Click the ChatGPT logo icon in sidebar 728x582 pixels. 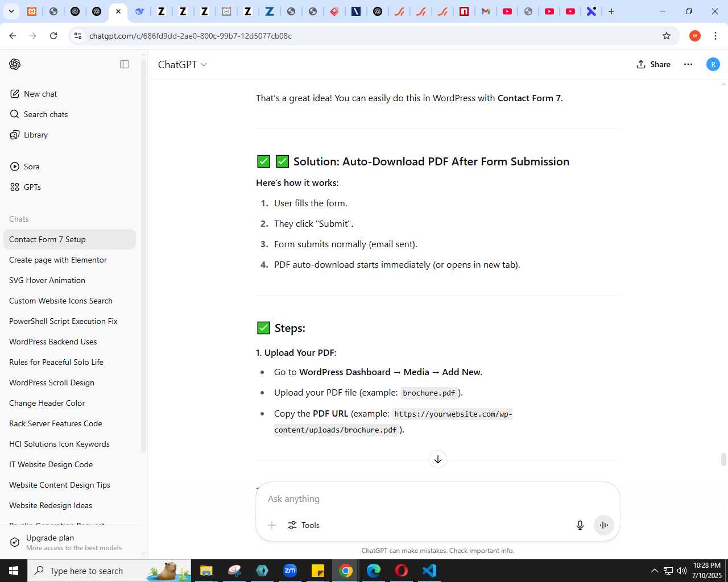coord(15,64)
